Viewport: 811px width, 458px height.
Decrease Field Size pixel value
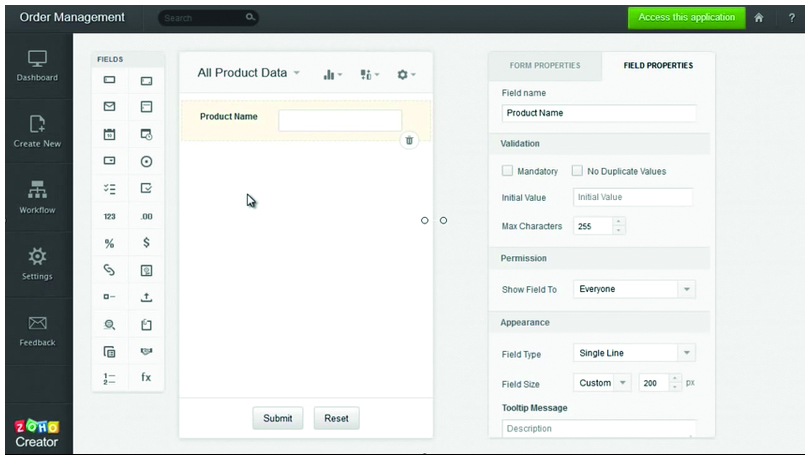[x=675, y=387]
